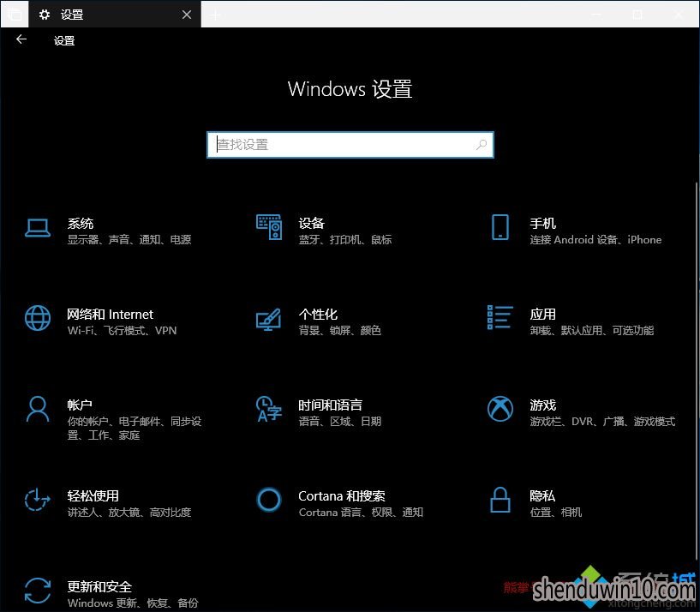Click the 背景、锁屏、颜色 description
The height and width of the screenshot is (612, 700).
coord(340,331)
